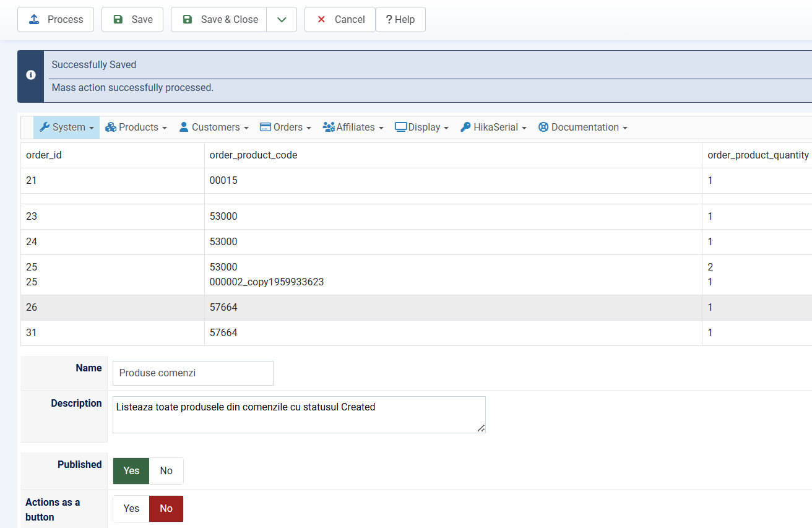Expand the HikaSerial menu caret
812x528 pixels.
(x=524, y=128)
